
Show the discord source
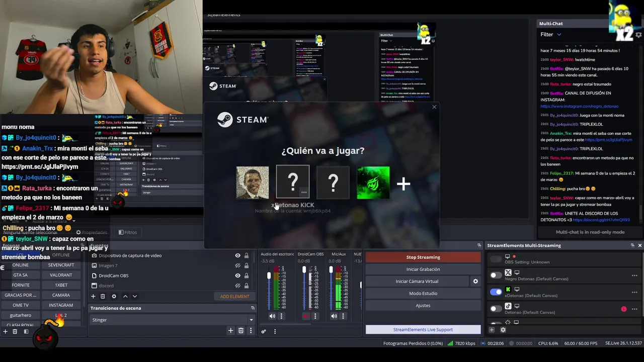pos(237,286)
